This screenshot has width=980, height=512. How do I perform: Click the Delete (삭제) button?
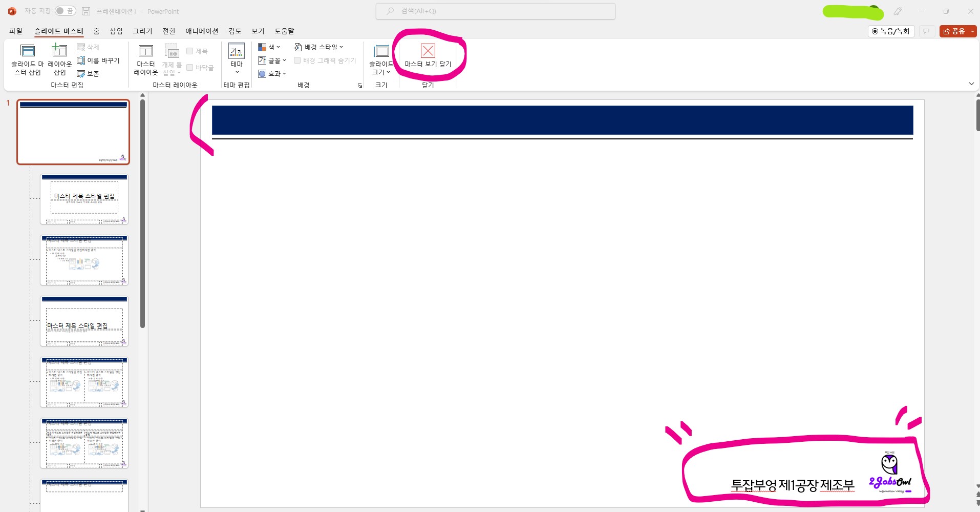pos(88,47)
